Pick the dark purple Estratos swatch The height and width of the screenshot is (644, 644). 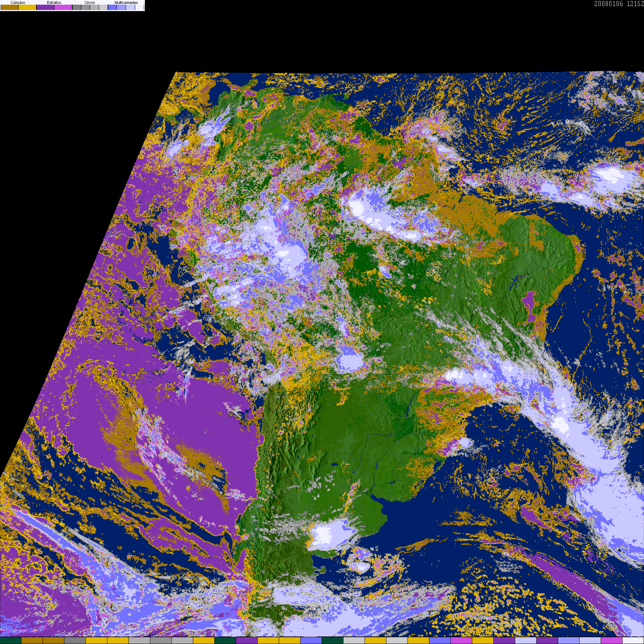(45, 8)
